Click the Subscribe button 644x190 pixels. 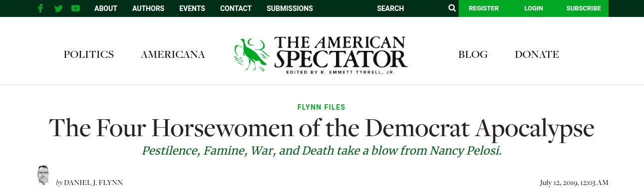[x=584, y=8]
